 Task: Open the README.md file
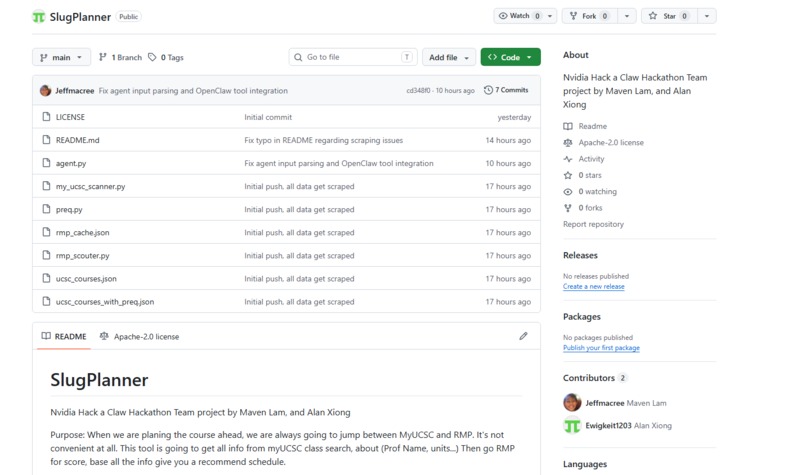[x=78, y=140]
